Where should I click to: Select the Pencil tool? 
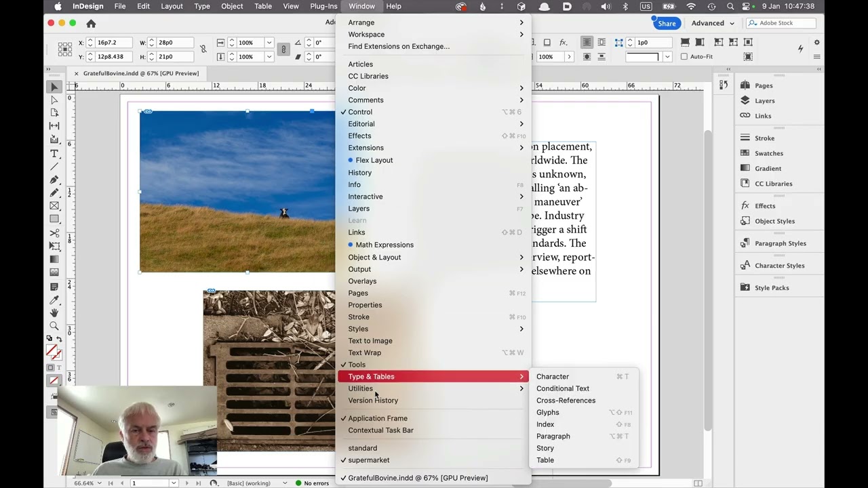54,193
